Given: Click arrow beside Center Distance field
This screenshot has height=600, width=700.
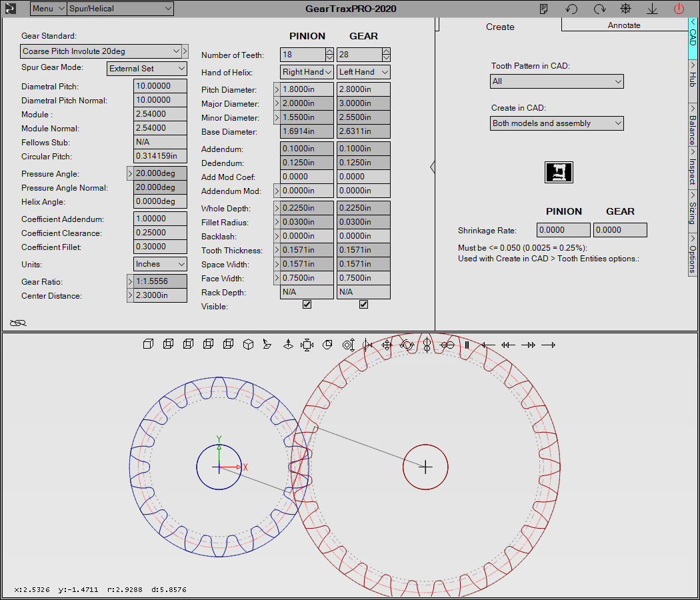Looking at the screenshot, I should [130, 295].
